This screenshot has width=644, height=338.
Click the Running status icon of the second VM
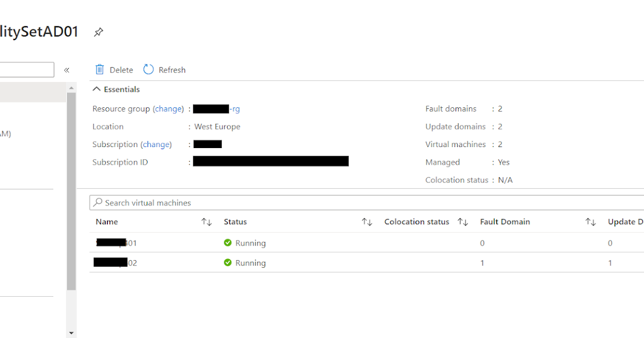tap(228, 262)
